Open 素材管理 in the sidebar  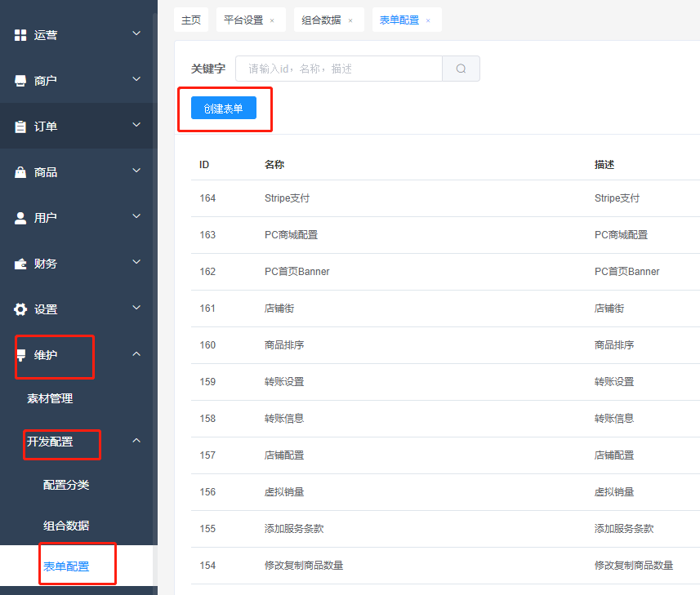(x=50, y=398)
